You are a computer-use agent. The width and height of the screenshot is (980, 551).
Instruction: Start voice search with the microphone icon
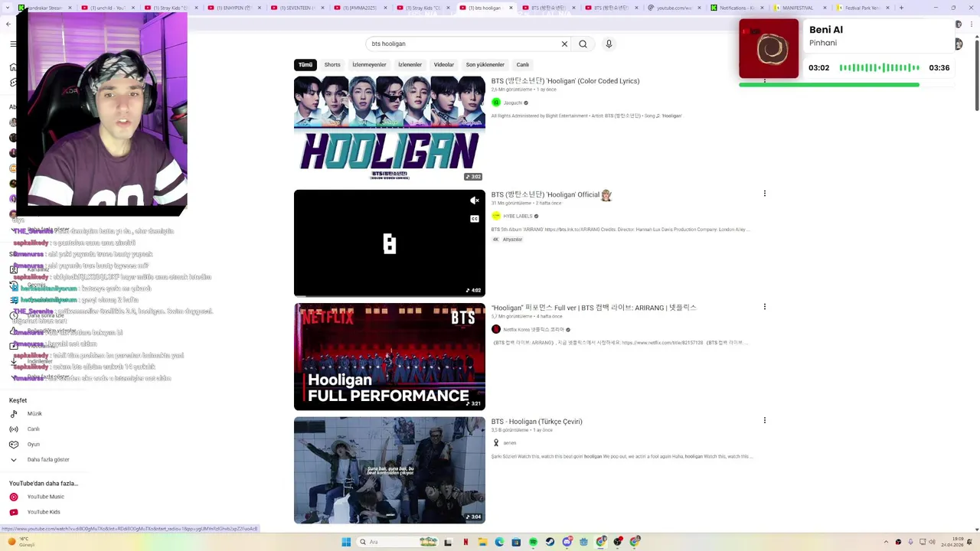tap(609, 44)
